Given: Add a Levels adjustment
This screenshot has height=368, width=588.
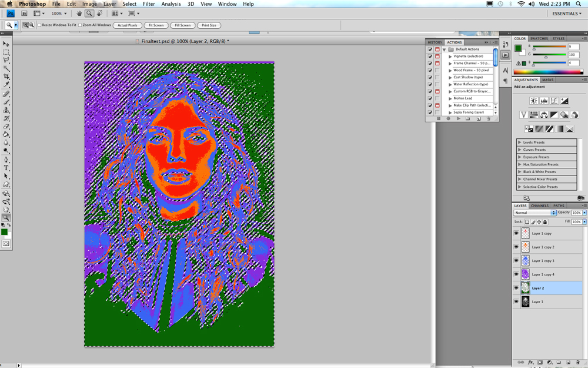Looking at the screenshot, I should tap(544, 101).
